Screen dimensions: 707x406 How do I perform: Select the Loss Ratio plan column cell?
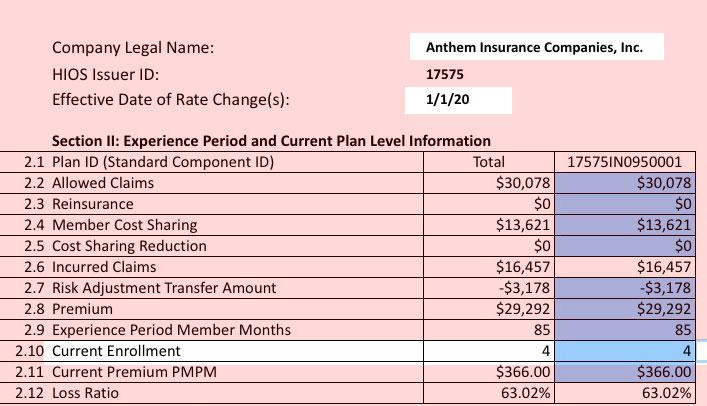pyautogui.click(x=624, y=393)
